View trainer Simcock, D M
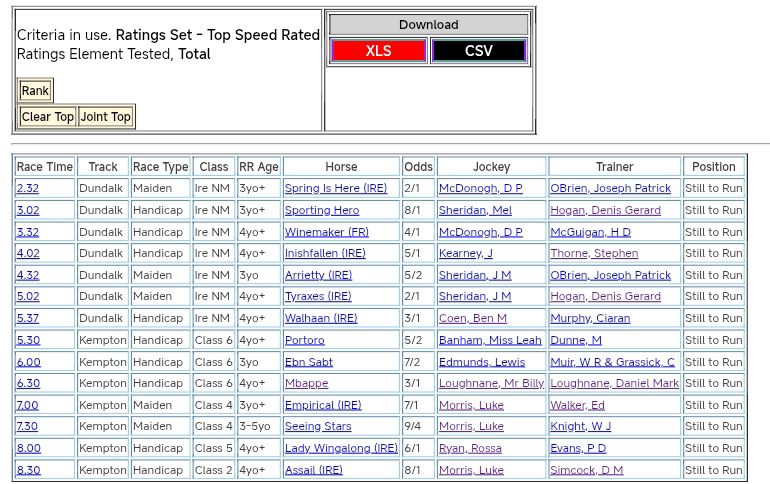The width and height of the screenshot is (770, 484). [586, 470]
